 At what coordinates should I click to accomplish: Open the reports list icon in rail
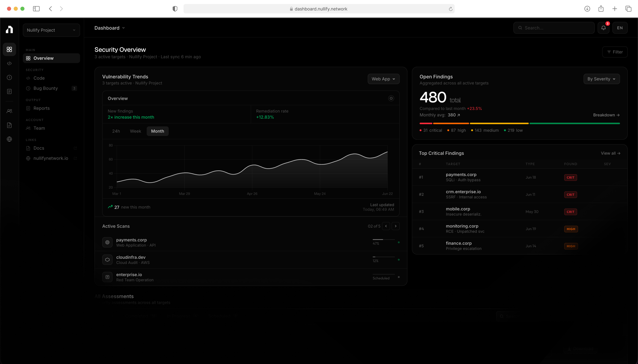click(x=9, y=91)
